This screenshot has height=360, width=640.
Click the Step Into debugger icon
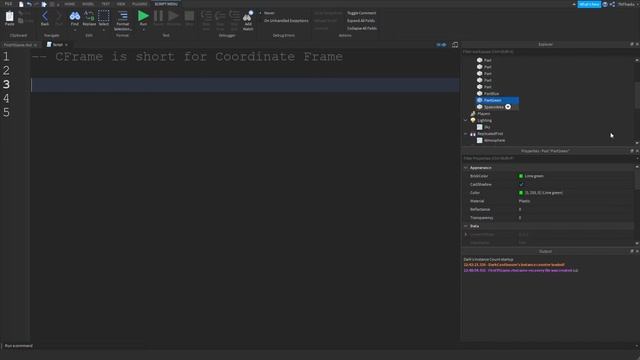[206, 16]
